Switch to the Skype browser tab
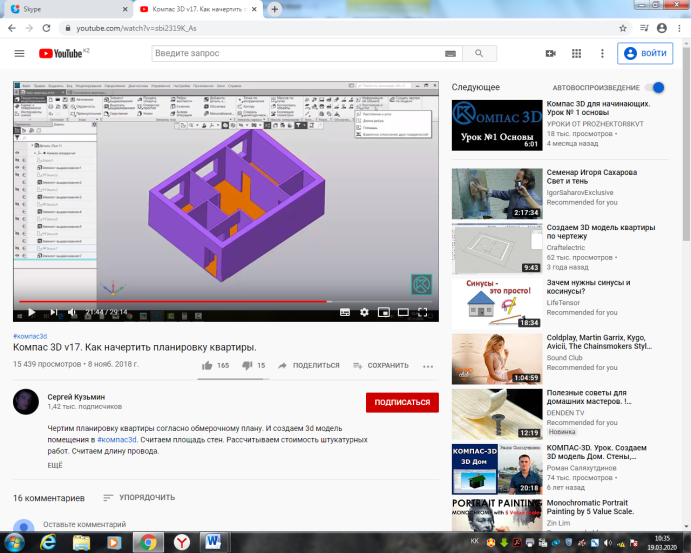The height and width of the screenshot is (553, 691). point(66,9)
